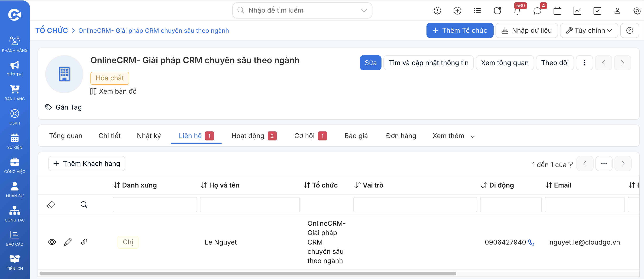The height and width of the screenshot is (279, 644).
Task: Switch to the Chi tiết tab
Action: 109,136
